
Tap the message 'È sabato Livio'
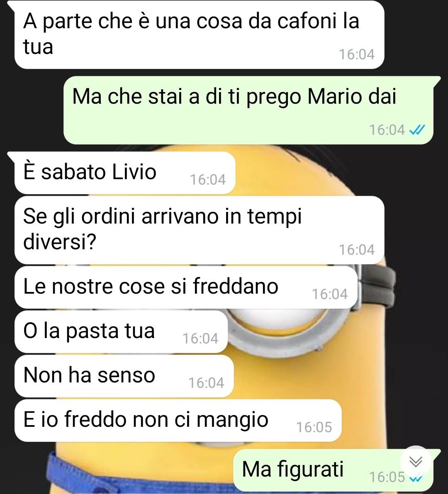point(125,173)
